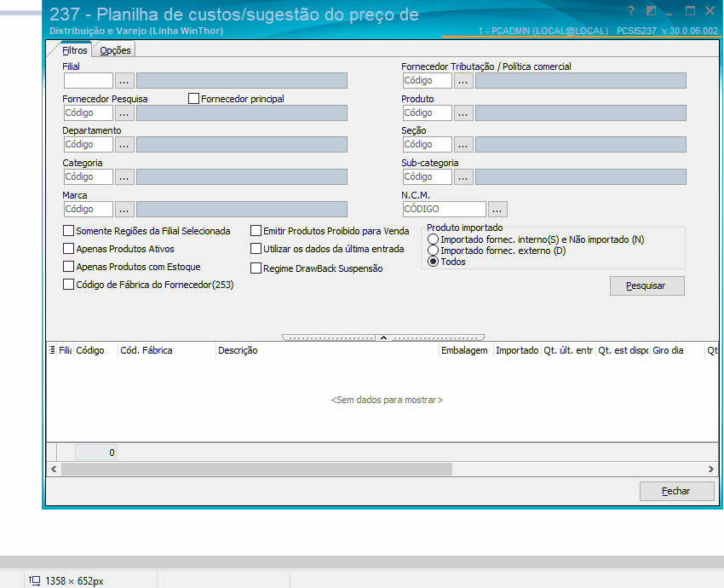Sort by Embalagem column header

[x=467, y=350]
